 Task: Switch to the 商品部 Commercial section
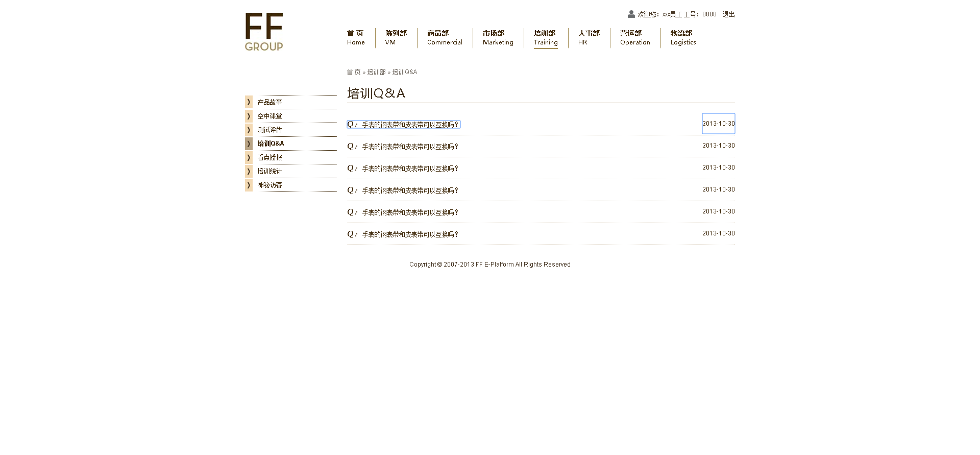tap(445, 38)
